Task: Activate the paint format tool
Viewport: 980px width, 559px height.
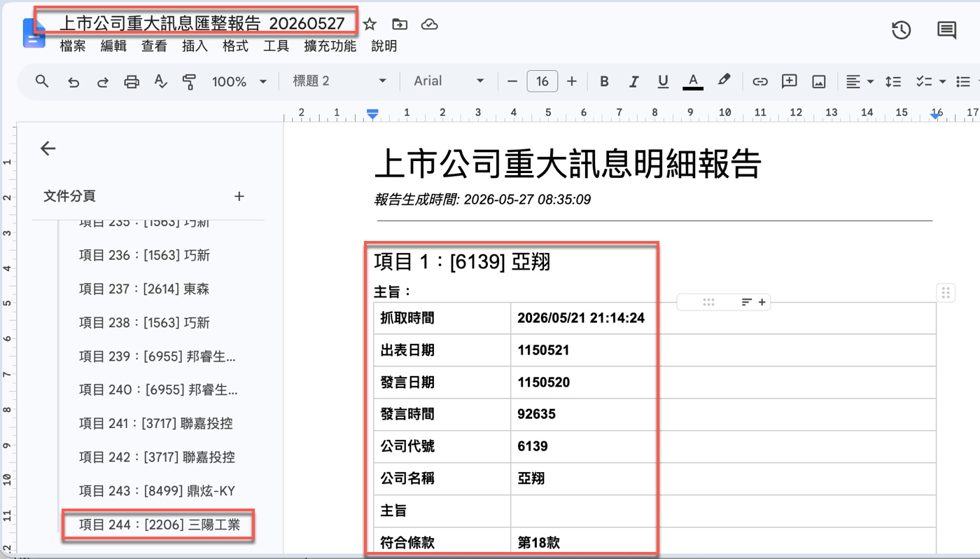Action: click(189, 82)
